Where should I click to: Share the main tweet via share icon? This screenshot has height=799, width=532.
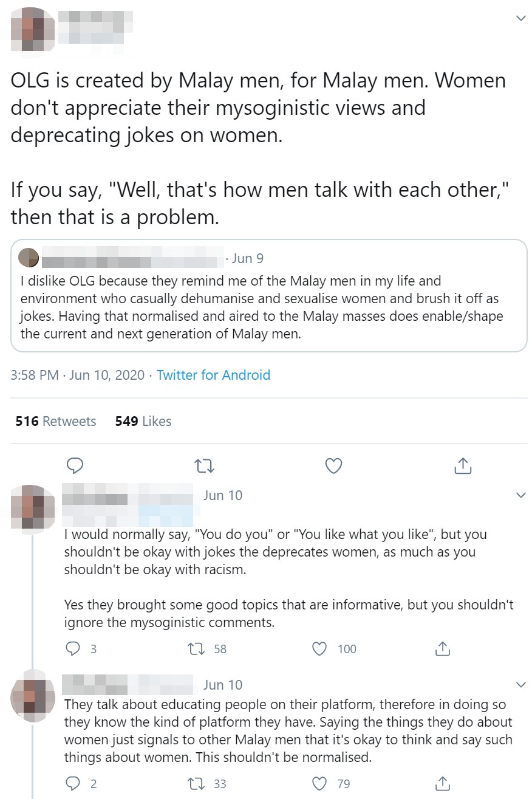coord(463,466)
